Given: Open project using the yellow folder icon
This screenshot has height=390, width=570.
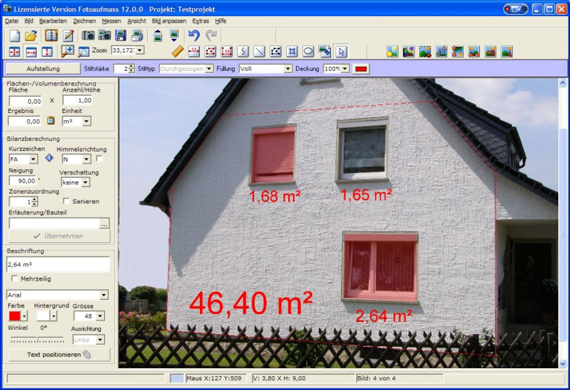Looking at the screenshot, I should (31, 36).
